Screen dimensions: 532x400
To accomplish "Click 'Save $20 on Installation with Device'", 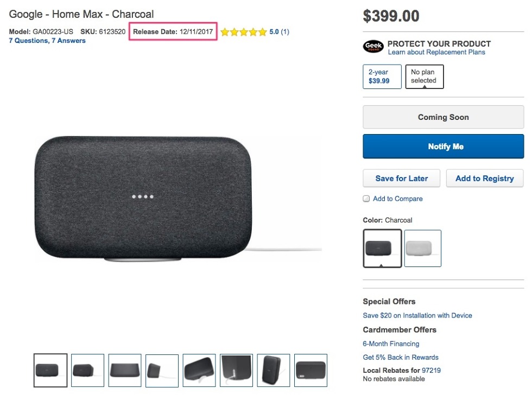I will pyautogui.click(x=417, y=315).
